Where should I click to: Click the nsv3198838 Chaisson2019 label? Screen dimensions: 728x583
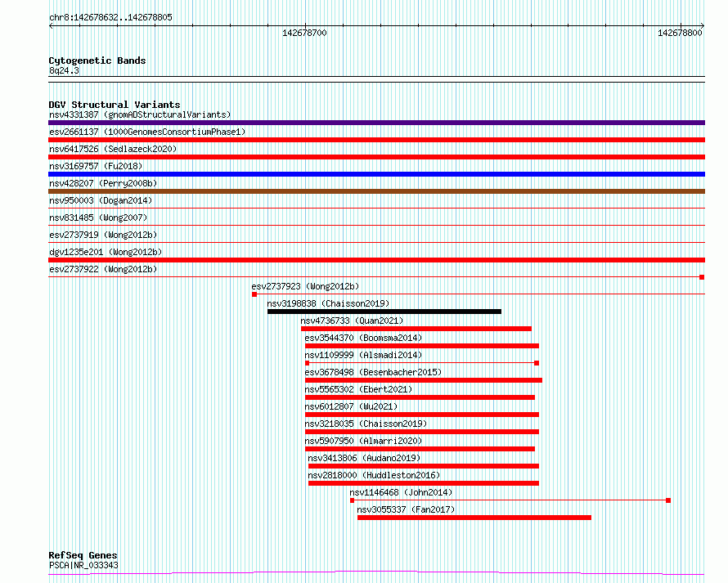click(328, 303)
